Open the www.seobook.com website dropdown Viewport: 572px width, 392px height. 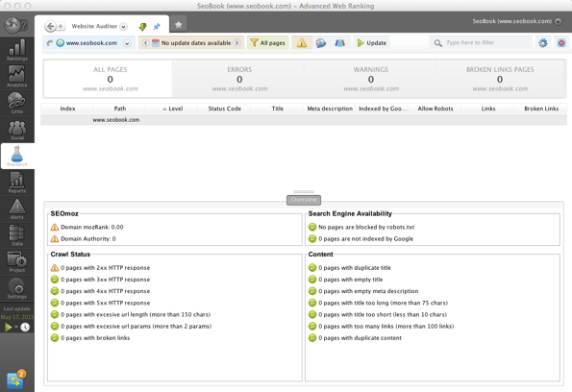click(x=127, y=43)
